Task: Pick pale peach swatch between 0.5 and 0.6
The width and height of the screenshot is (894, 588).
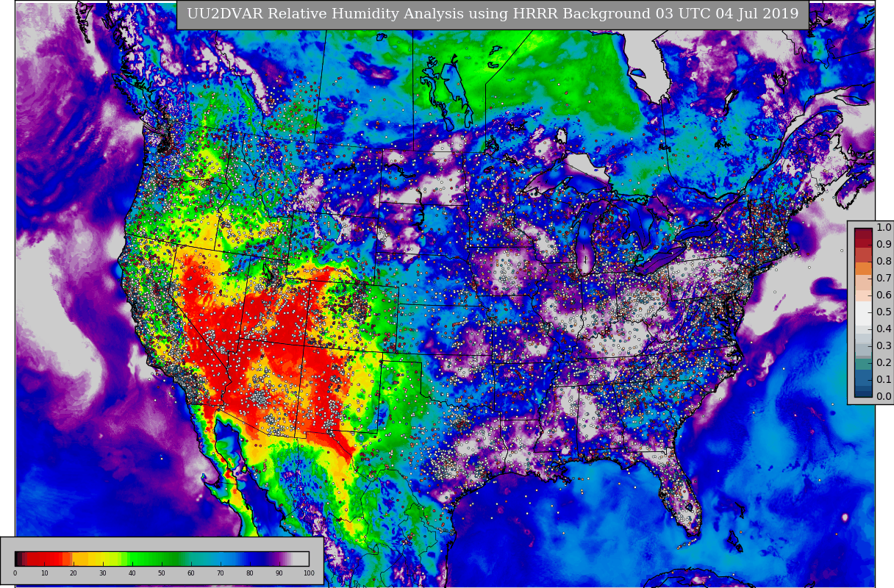Action: tap(863, 295)
